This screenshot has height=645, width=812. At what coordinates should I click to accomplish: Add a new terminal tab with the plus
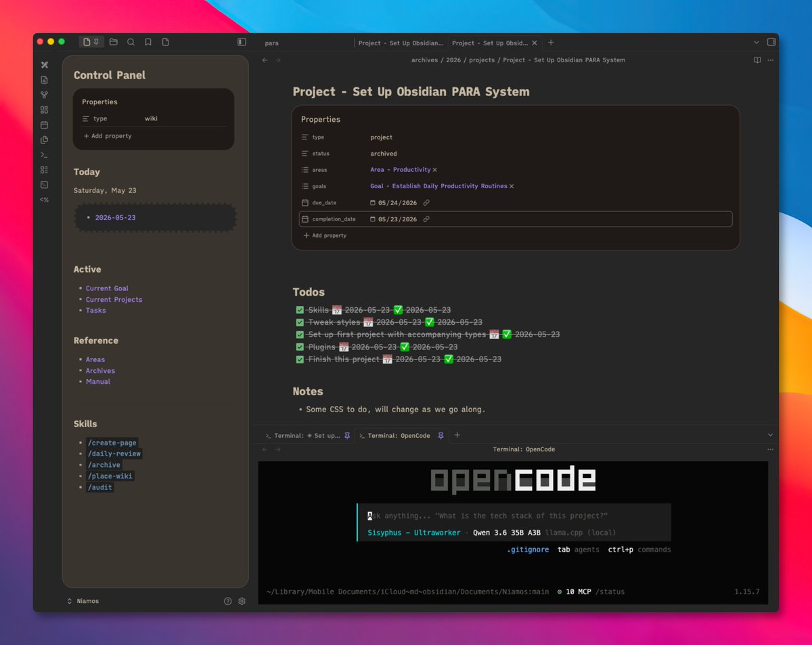(x=457, y=435)
